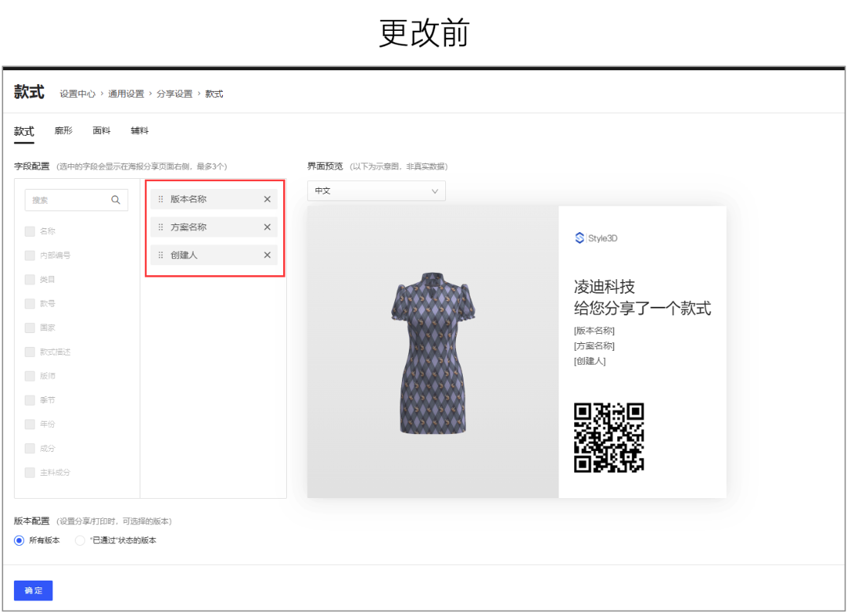Switch to the 廓形 tab
Viewport: 851px width, 616px height.
click(x=63, y=131)
